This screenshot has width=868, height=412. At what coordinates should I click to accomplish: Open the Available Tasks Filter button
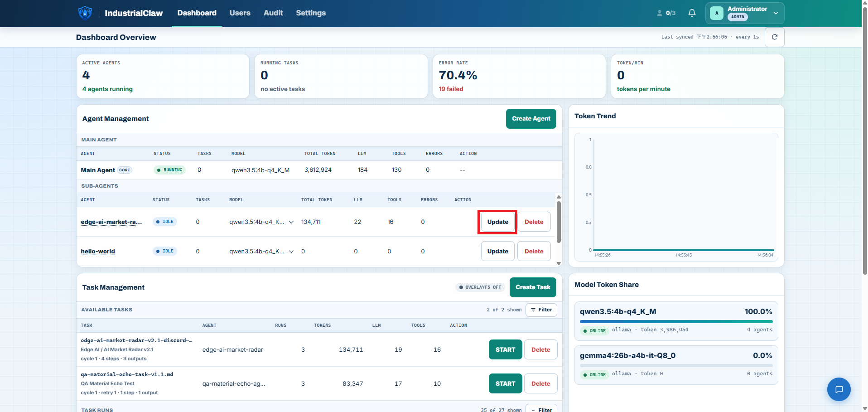[541, 310]
